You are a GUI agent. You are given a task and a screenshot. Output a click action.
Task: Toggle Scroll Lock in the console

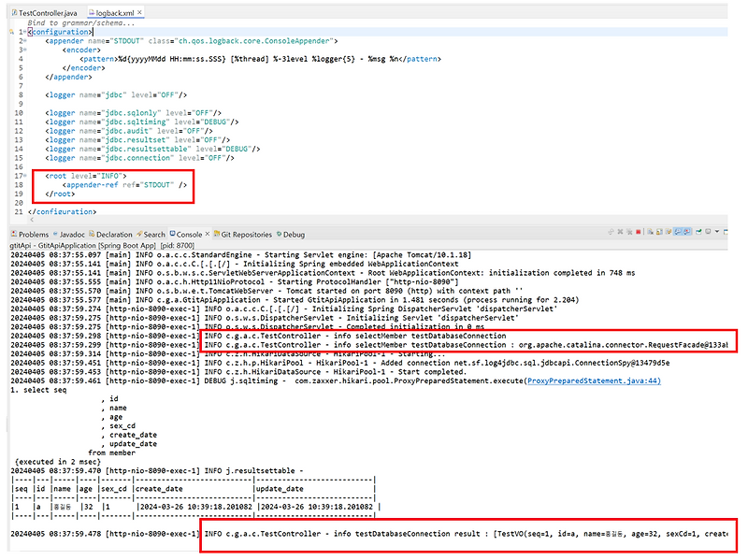[x=659, y=233]
